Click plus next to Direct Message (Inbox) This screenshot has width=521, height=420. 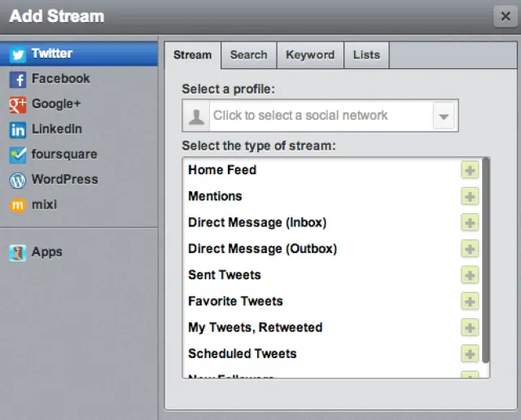point(470,222)
